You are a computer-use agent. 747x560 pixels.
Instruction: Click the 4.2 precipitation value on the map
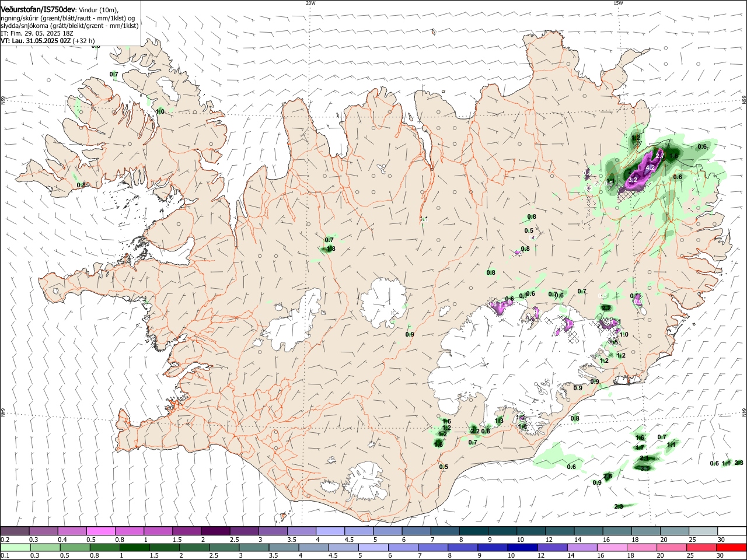650,168
